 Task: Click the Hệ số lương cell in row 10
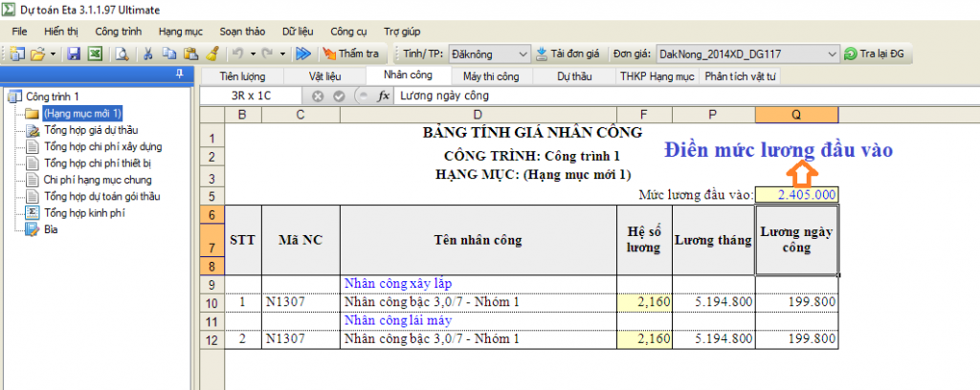click(644, 303)
